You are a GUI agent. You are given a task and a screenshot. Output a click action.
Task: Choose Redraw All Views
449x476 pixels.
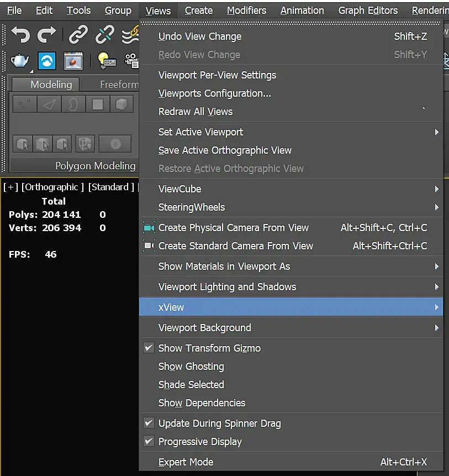coord(290,112)
